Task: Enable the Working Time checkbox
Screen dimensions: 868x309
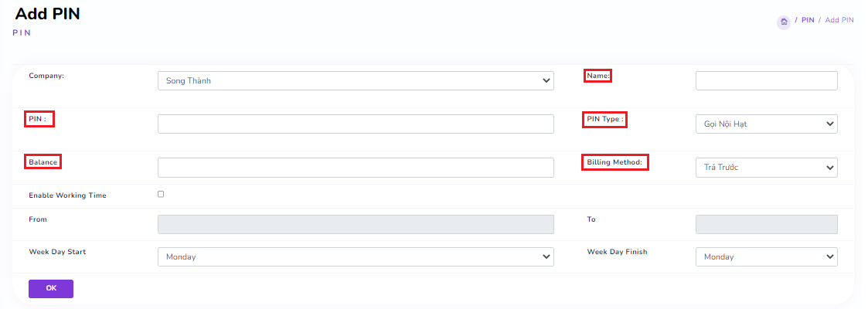Action: pyautogui.click(x=161, y=194)
